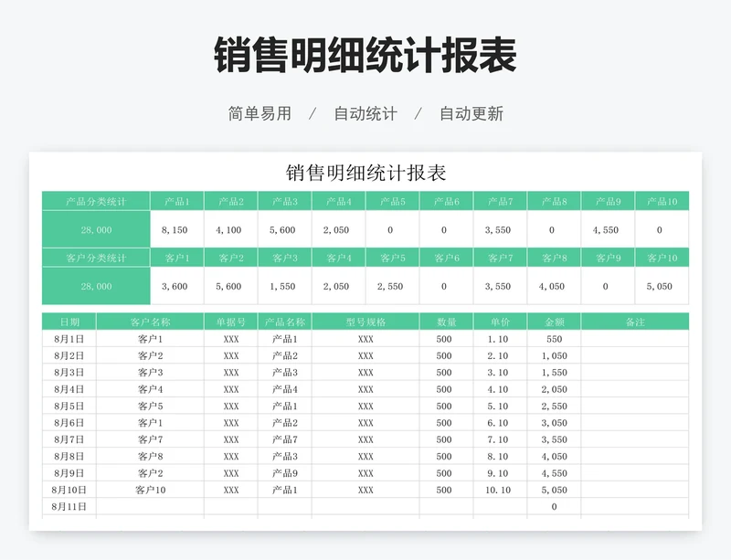Viewport: 731px width, 560px height.
Task: Select the 8月11日 date cell
Action: [x=69, y=507]
